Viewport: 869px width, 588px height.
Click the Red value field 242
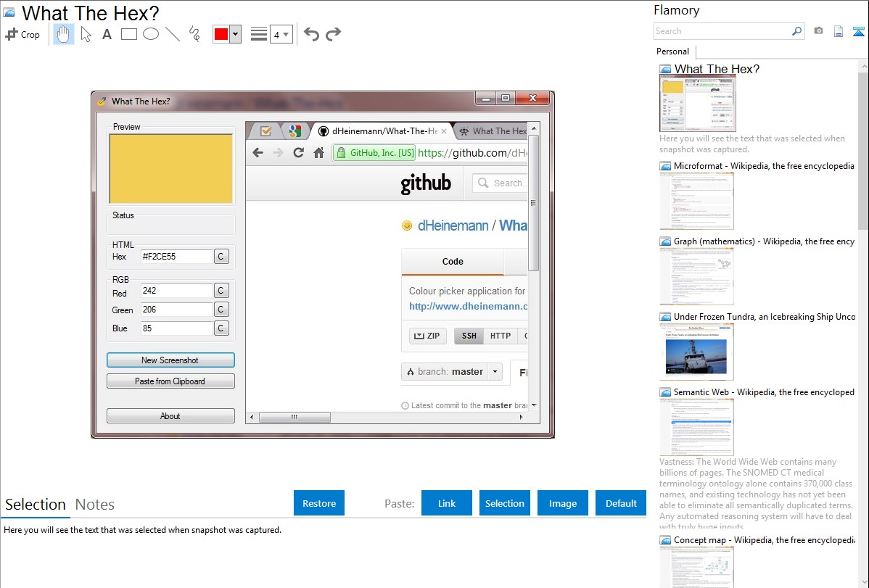177,291
